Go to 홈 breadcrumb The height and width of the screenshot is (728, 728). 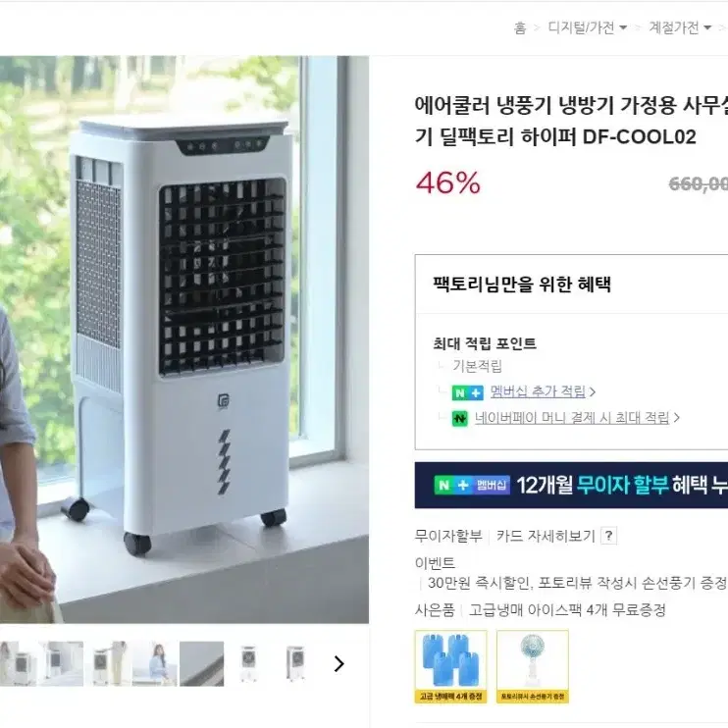520,28
